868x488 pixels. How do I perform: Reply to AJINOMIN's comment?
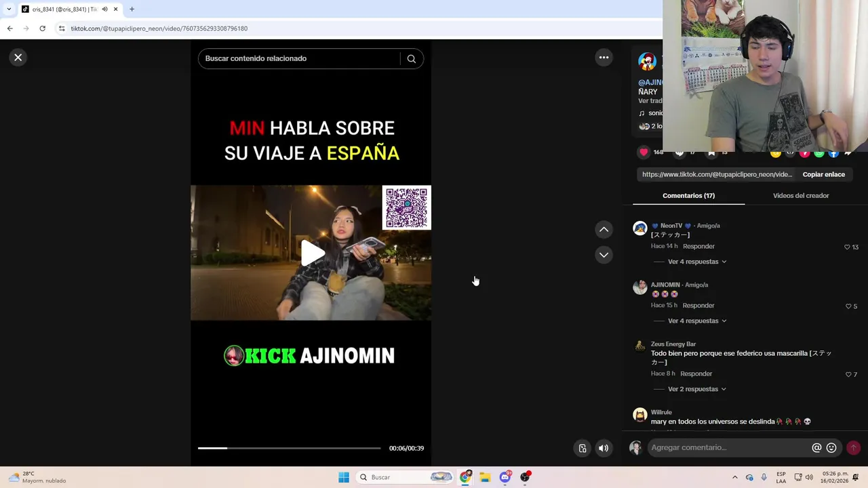pos(698,305)
